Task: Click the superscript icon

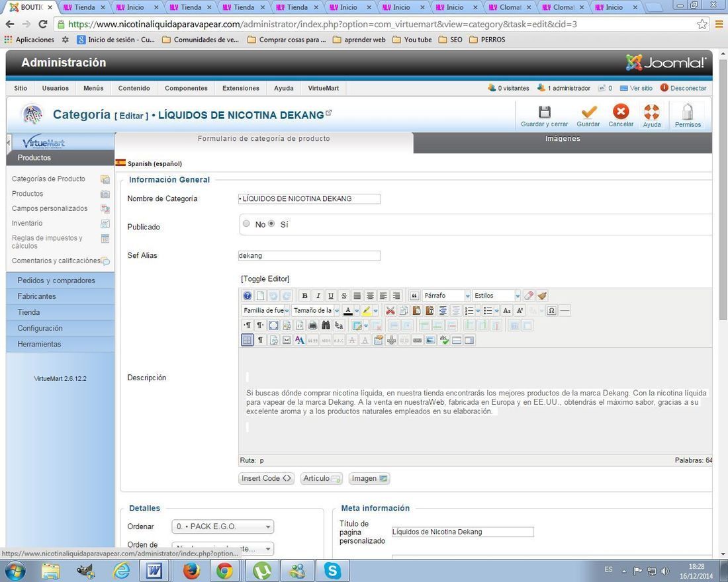Action: point(520,310)
